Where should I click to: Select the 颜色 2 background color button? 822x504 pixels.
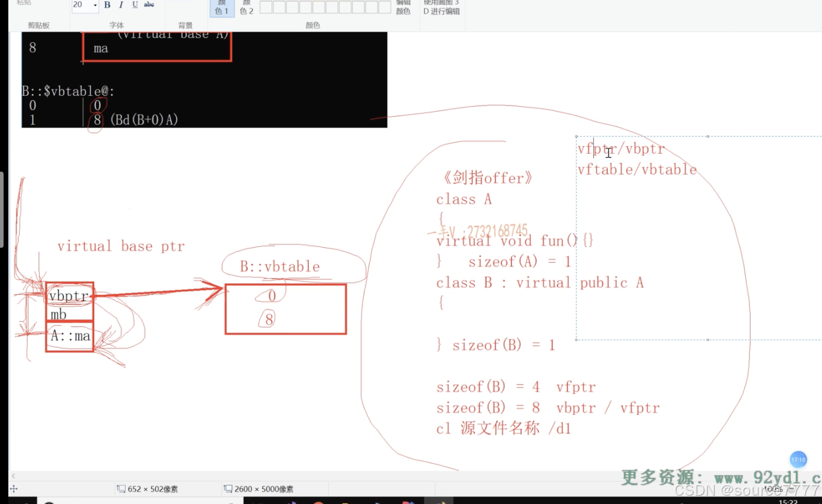[x=247, y=8]
